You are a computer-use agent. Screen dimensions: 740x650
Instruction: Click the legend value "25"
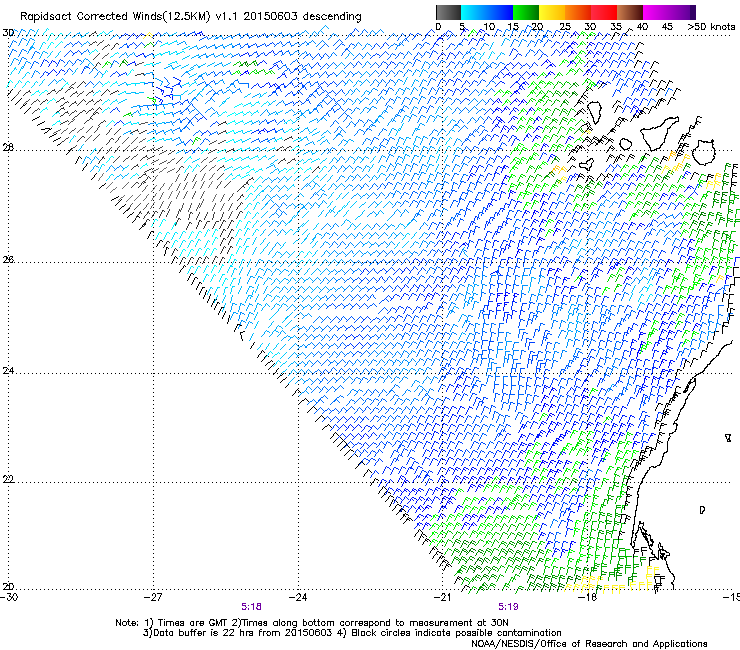(x=565, y=27)
